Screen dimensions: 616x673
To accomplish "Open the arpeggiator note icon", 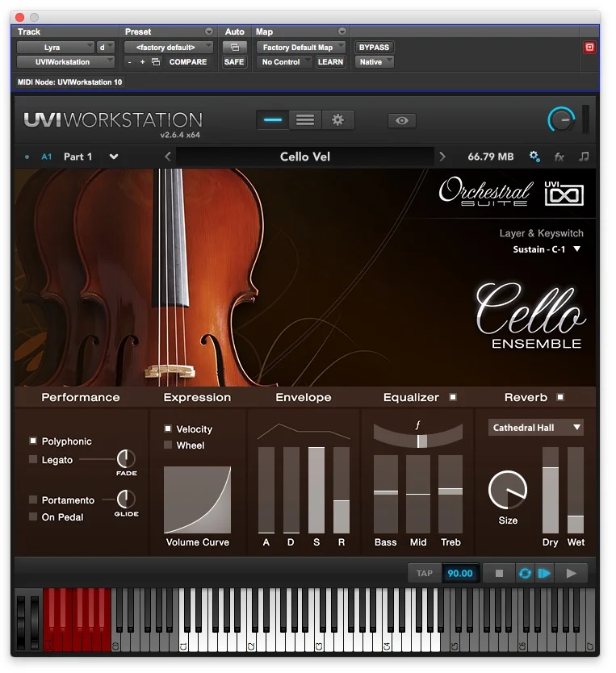I will click(x=584, y=157).
